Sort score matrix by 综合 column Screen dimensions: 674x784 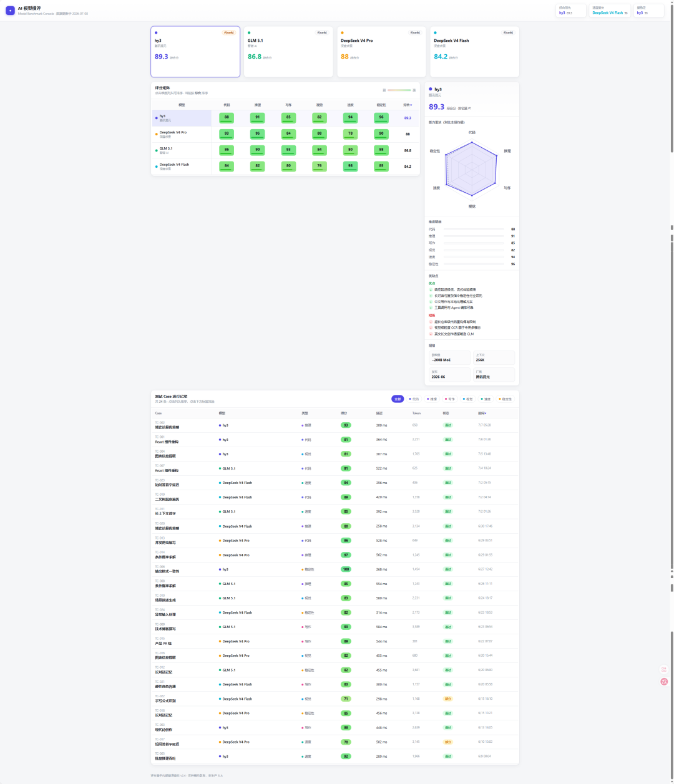click(x=408, y=105)
